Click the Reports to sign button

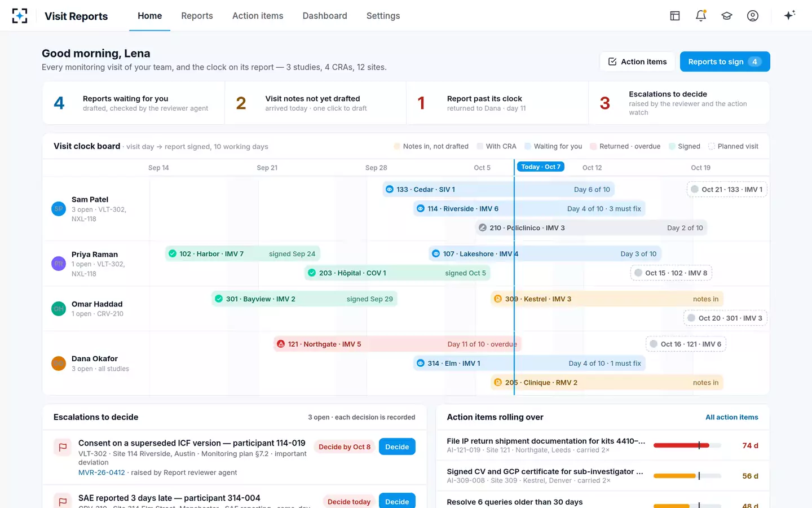coord(725,62)
